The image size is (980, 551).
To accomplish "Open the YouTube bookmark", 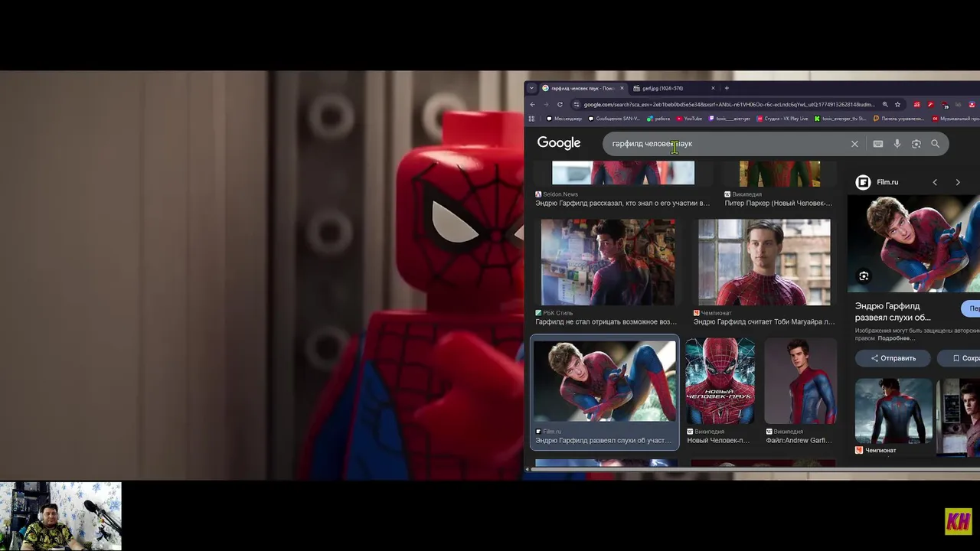I will pos(689,119).
